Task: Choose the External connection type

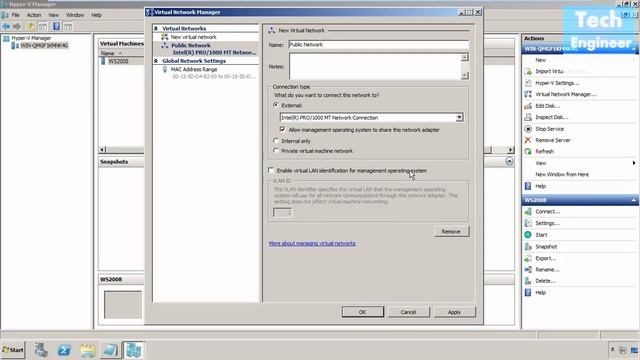Action: click(x=276, y=105)
